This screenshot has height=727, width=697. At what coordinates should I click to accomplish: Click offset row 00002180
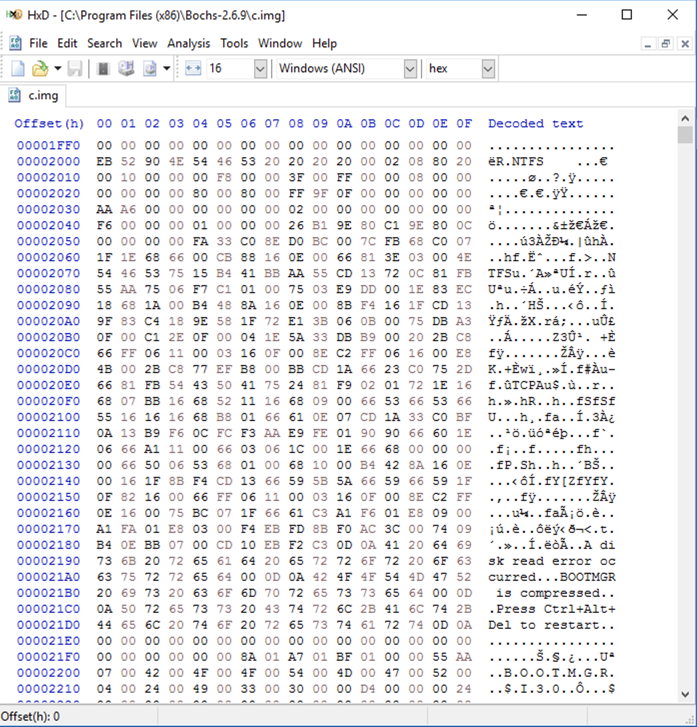point(48,545)
